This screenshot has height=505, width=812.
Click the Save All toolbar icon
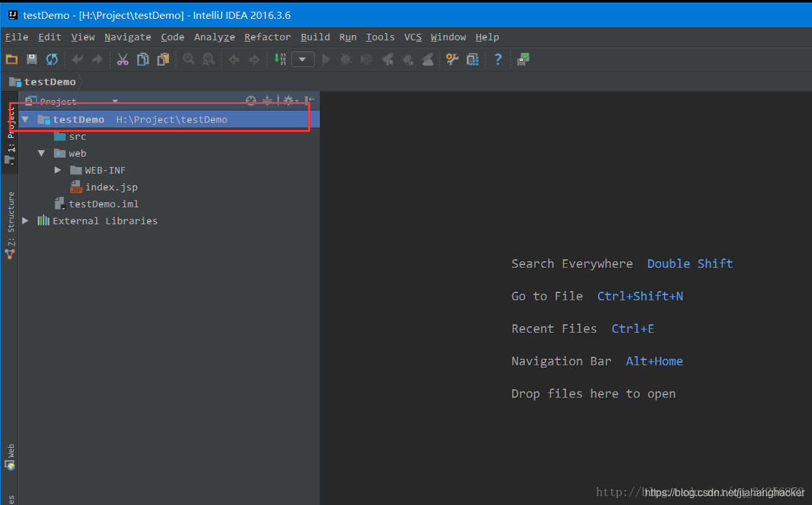pos(31,59)
